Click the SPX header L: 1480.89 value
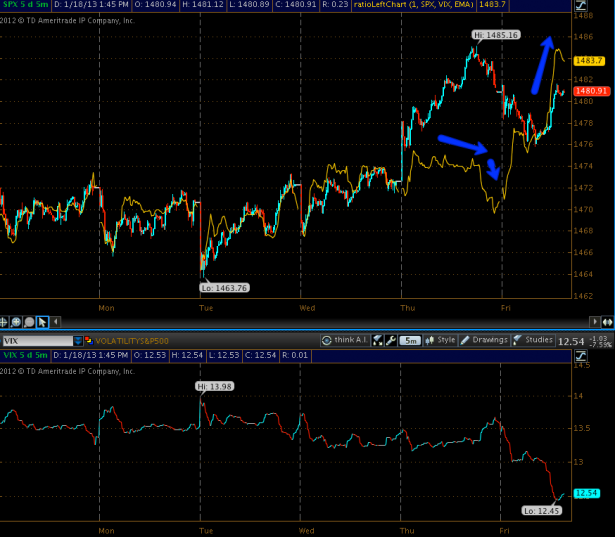 (249, 5)
